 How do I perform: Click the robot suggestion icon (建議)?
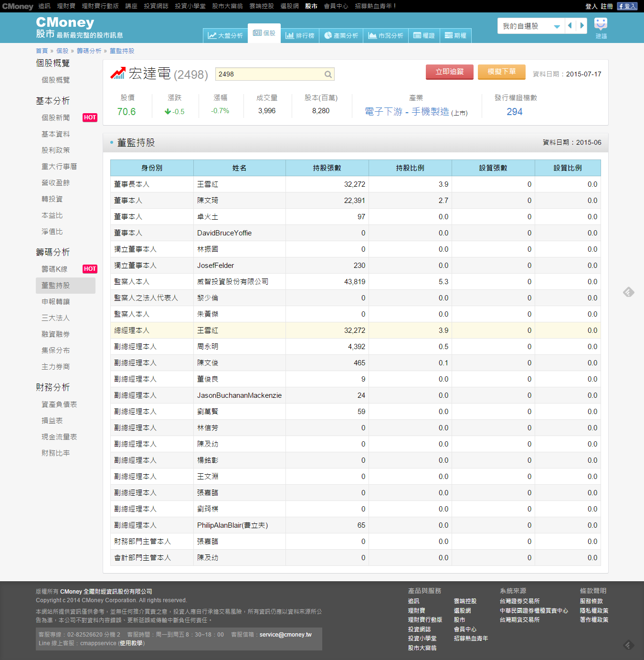tap(601, 28)
